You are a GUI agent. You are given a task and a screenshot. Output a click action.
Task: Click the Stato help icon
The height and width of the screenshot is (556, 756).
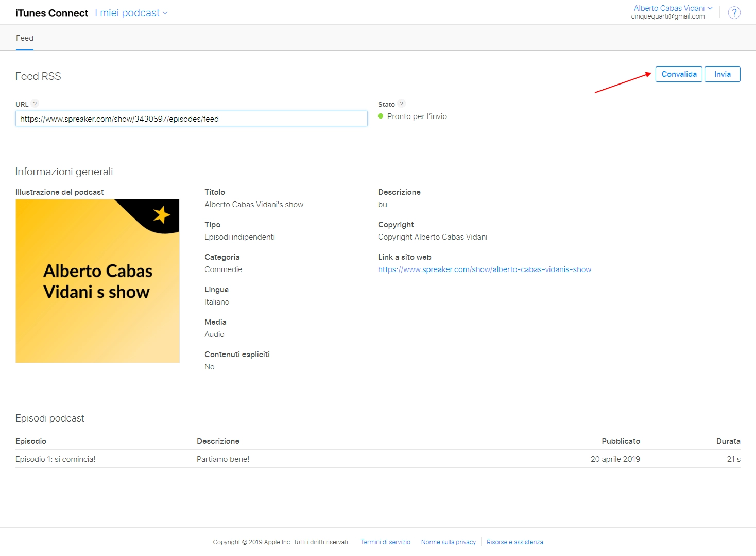coord(401,104)
